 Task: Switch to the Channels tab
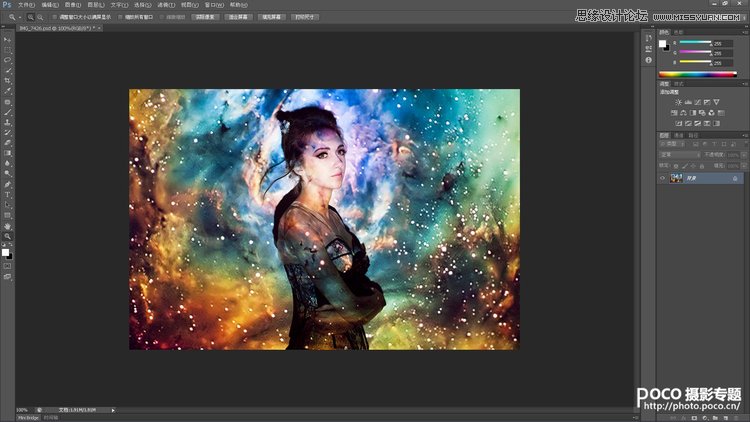click(678, 135)
